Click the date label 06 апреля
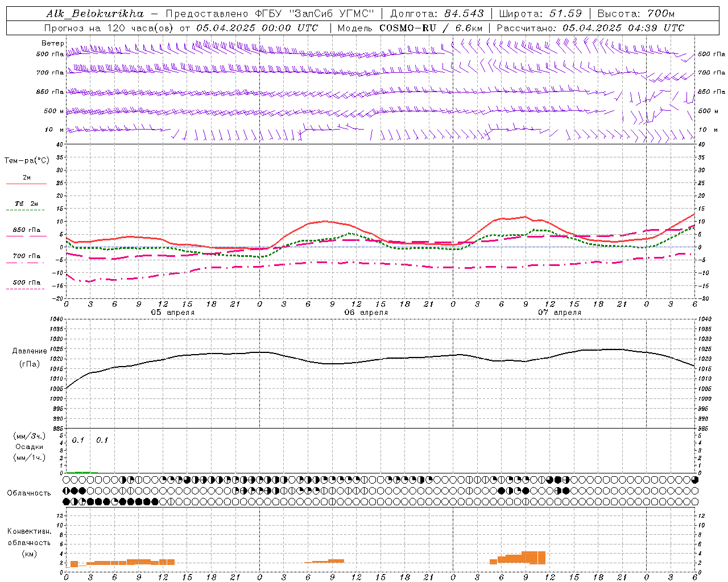 tap(366, 313)
